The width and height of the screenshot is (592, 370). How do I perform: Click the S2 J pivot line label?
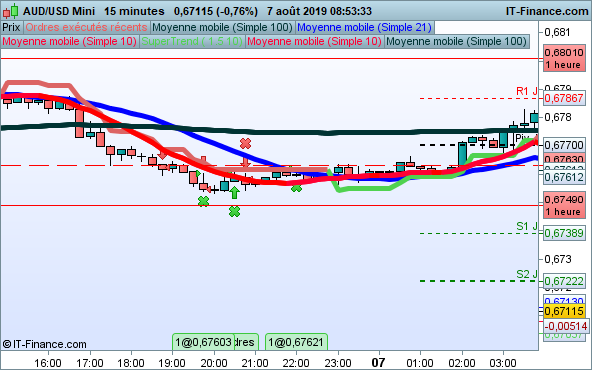pos(527,274)
